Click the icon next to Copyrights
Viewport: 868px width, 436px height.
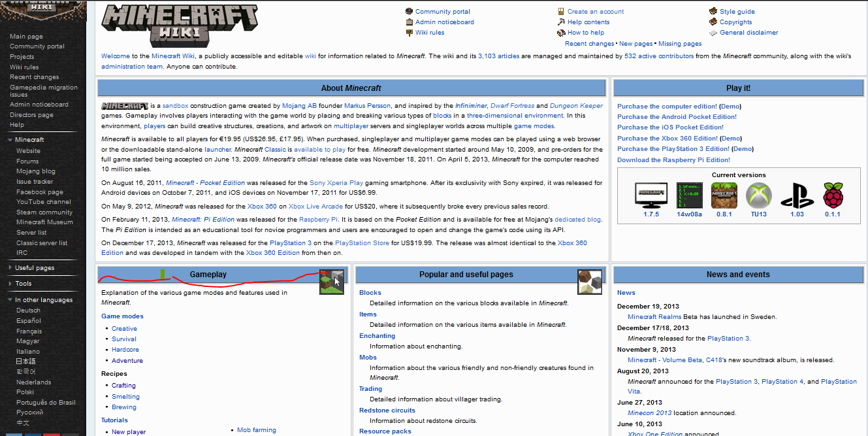coord(714,22)
